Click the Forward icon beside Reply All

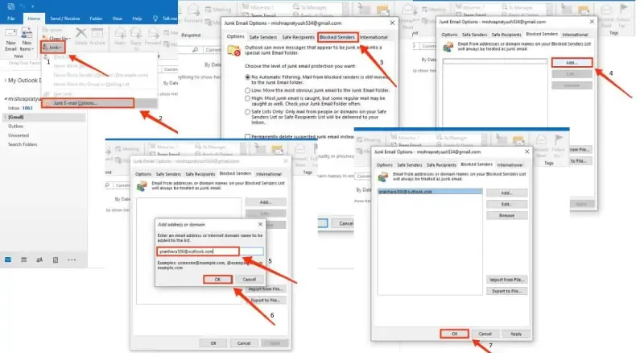(152, 33)
